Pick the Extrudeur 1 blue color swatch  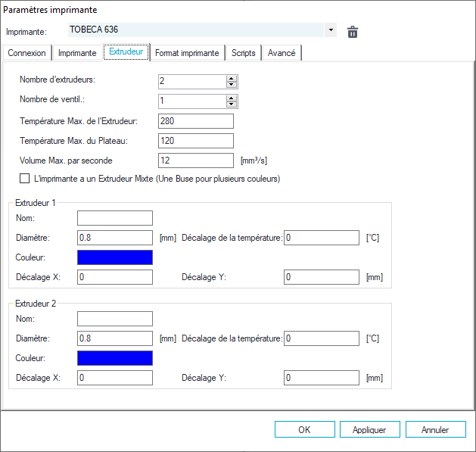[115, 257]
